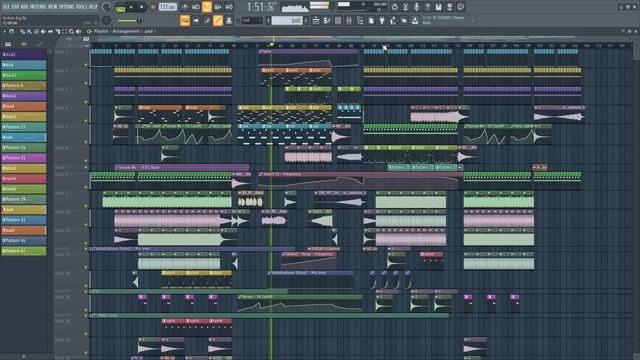
Task: Click the plug-shaped plugin picker icon
Action: tap(382, 20)
